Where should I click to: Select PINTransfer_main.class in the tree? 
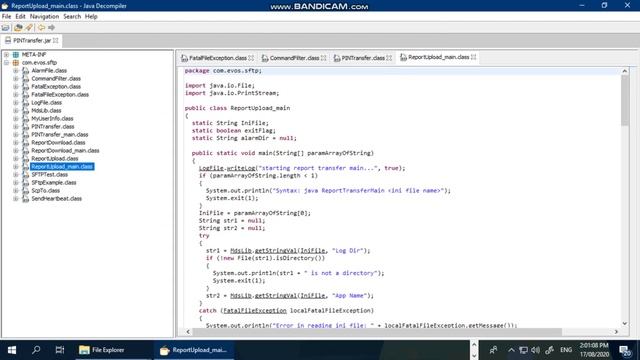pyautogui.click(x=60, y=135)
